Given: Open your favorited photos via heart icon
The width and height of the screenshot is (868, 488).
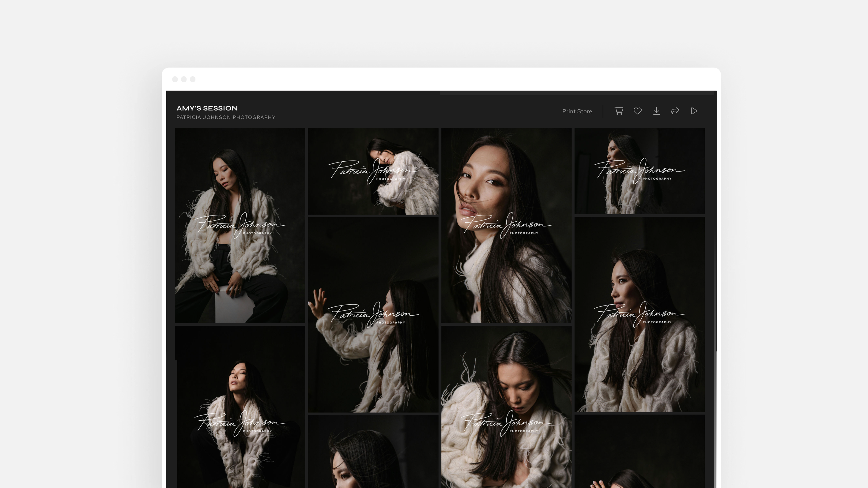Looking at the screenshot, I should pos(638,111).
